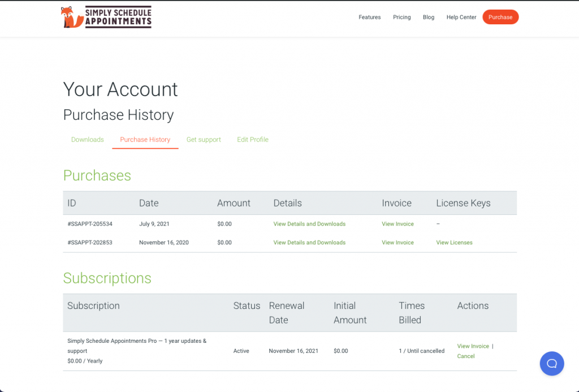Screen dimensions: 579x392
Task: Click the date July 9, 2021
Action: pyautogui.click(x=154, y=224)
